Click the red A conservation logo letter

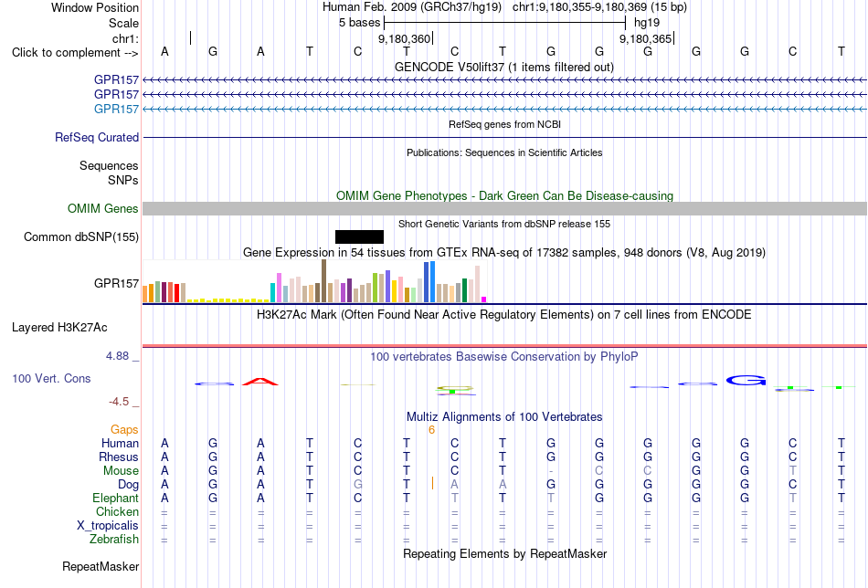point(260,381)
